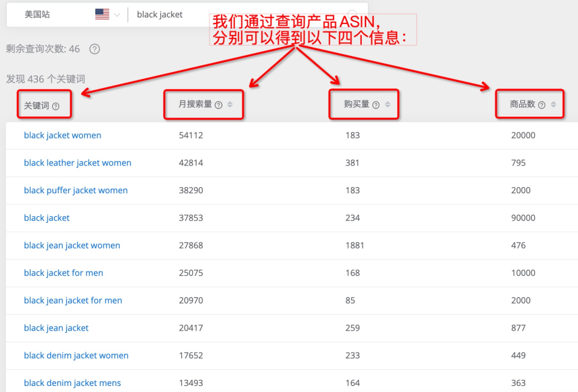The width and height of the screenshot is (578, 392).
Task: Toggle sort order on 商品数 column
Action: click(x=552, y=105)
